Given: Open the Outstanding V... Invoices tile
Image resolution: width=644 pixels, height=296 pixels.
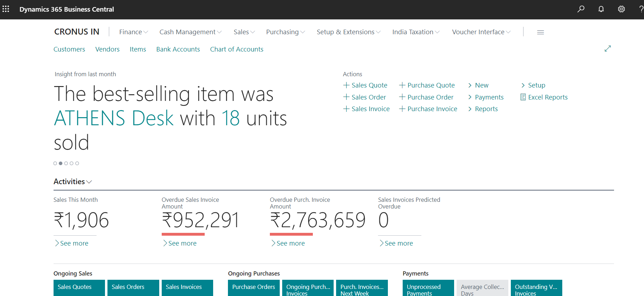Looking at the screenshot, I should pos(537,288).
